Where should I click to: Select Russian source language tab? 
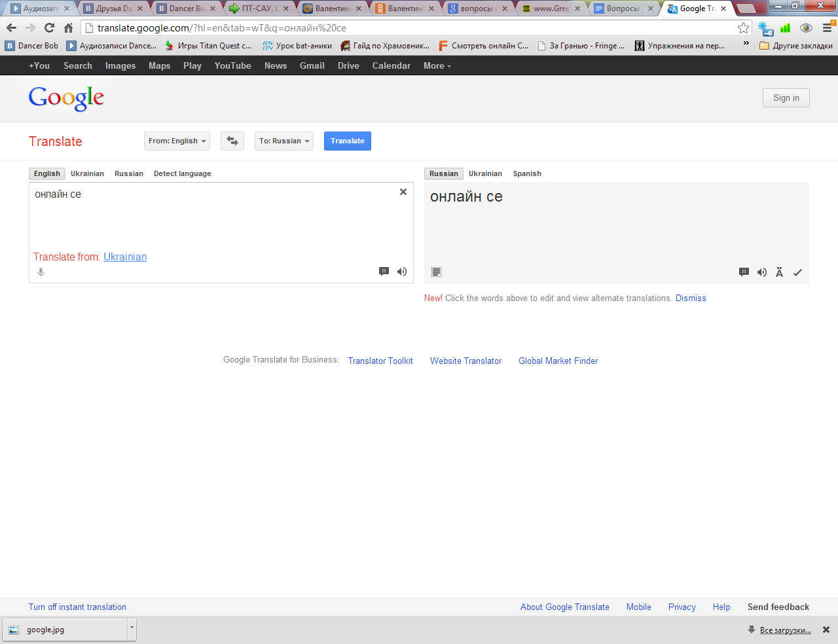point(128,173)
